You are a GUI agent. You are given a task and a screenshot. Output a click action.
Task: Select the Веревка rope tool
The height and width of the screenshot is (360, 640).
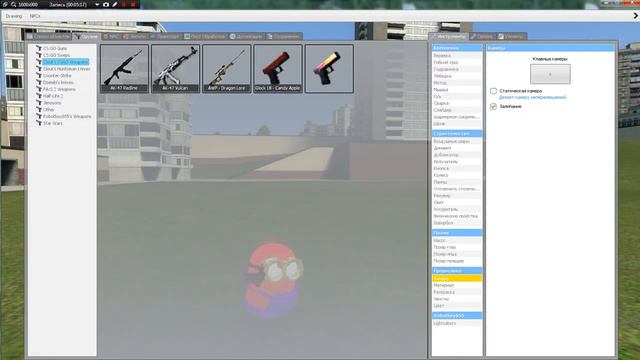click(457, 56)
